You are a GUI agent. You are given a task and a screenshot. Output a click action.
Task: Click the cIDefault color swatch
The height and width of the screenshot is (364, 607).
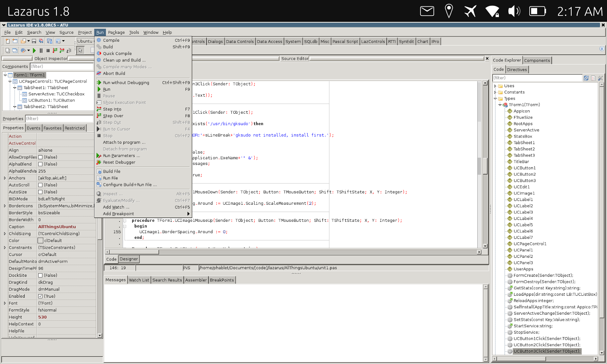tap(41, 241)
